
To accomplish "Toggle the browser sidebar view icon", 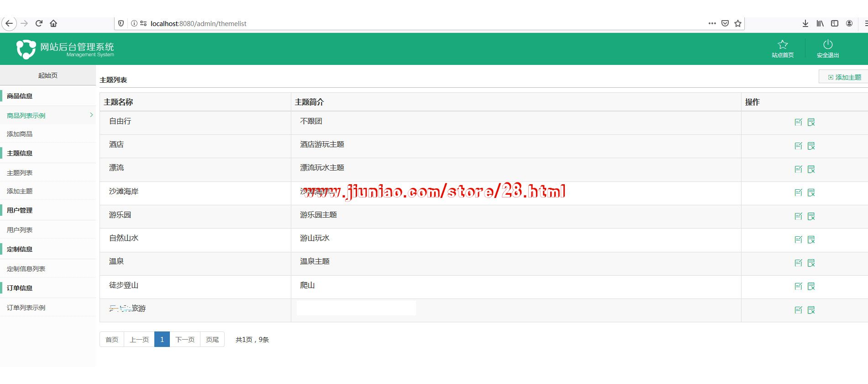I will pos(835,23).
